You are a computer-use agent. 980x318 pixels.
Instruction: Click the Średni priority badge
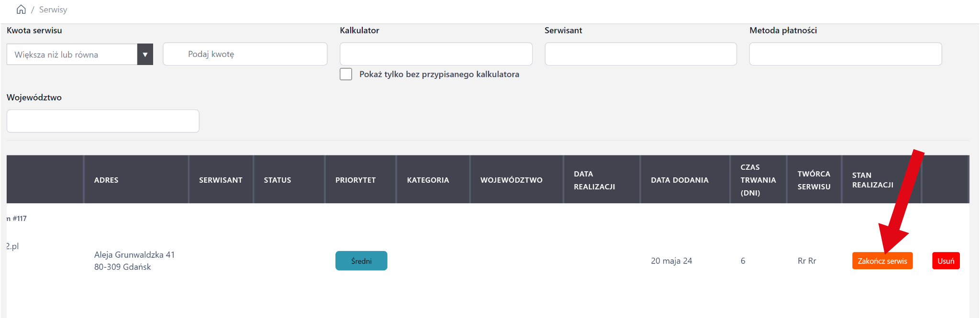[x=361, y=261]
